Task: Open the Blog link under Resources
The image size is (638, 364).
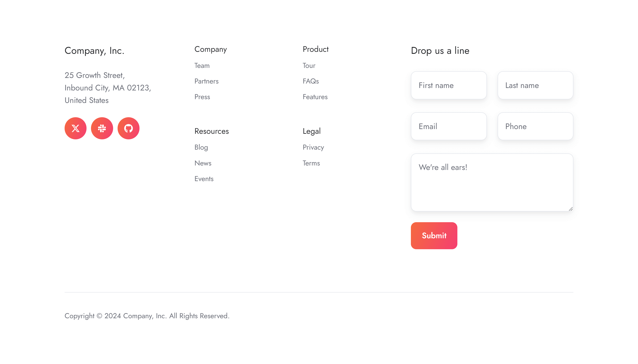Action: pyautogui.click(x=201, y=147)
